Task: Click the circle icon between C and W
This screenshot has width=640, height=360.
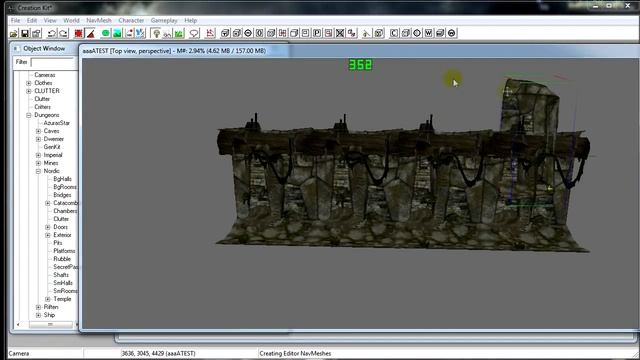Action: tap(417, 33)
